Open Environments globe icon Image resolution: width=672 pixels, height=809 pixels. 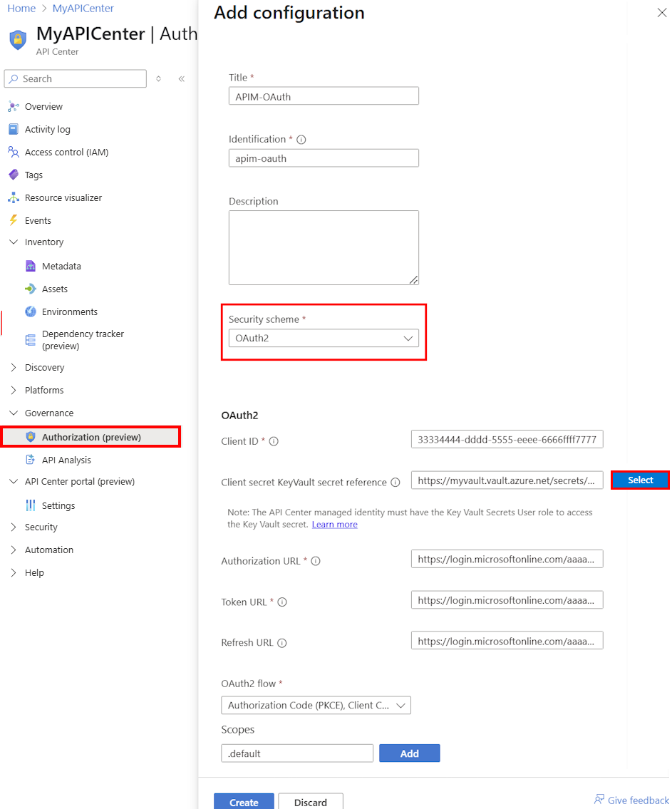[31, 311]
